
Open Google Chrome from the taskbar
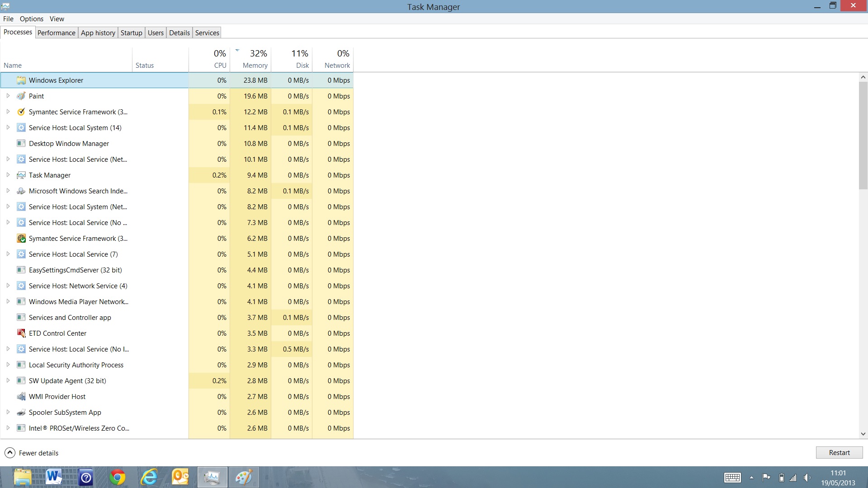(118, 477)
